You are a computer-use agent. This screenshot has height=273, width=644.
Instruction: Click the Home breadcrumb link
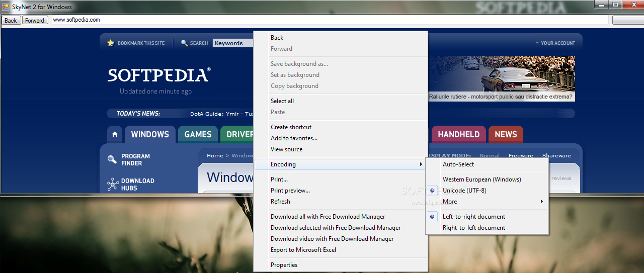coord(215,156)
